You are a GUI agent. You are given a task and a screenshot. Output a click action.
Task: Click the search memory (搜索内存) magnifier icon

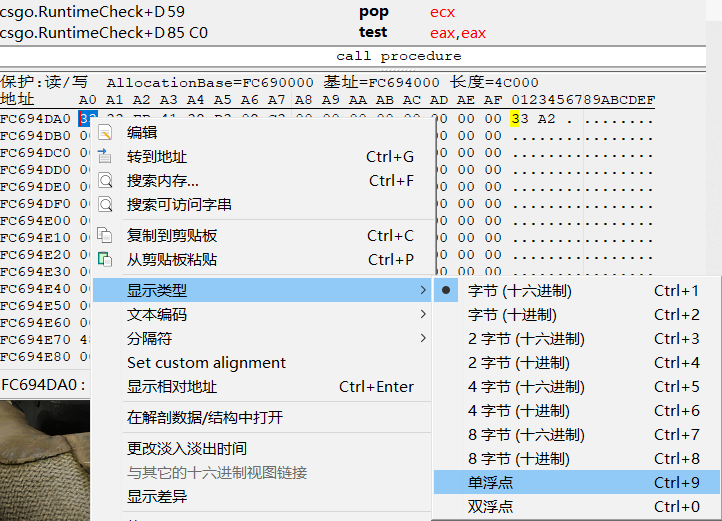pyautogui.click(x=105, y=180)
